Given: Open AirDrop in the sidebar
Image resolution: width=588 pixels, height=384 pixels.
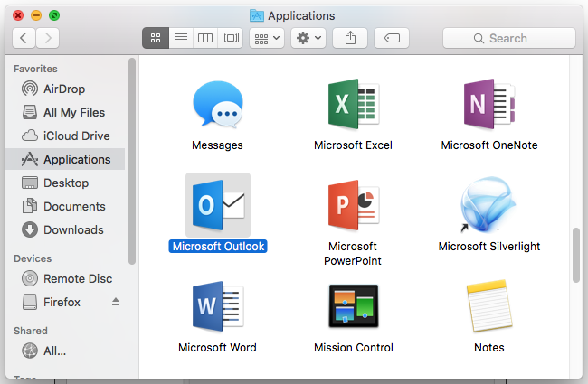Looking at the screenshot, I should coord(66,89).
